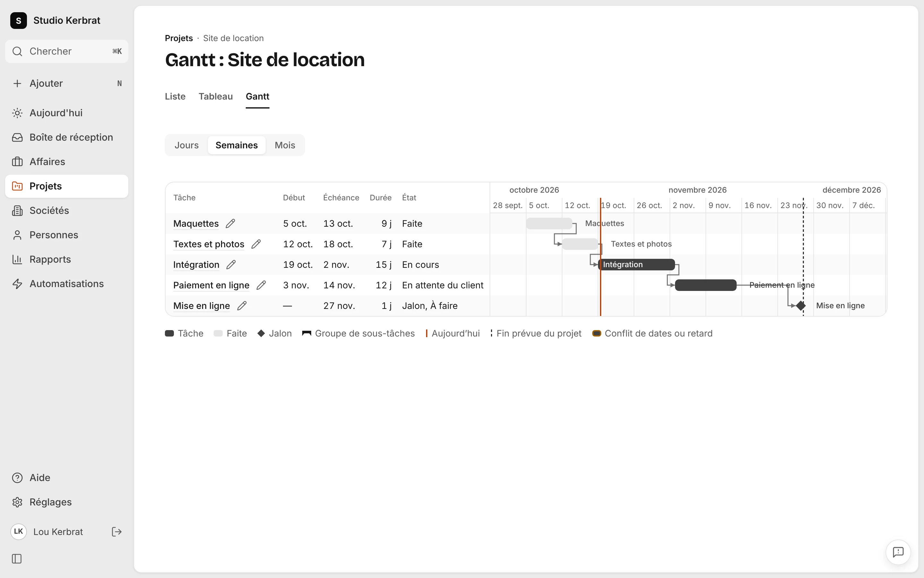The image size is (924, 578).
Task: Click the Studio Kerbrat logo icon
Action: (x=18, y=20)
